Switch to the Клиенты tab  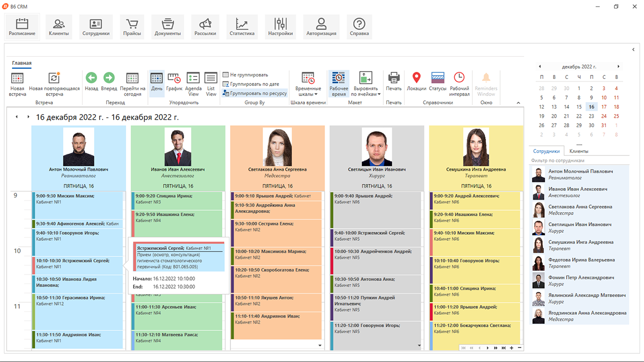point(579,151)
